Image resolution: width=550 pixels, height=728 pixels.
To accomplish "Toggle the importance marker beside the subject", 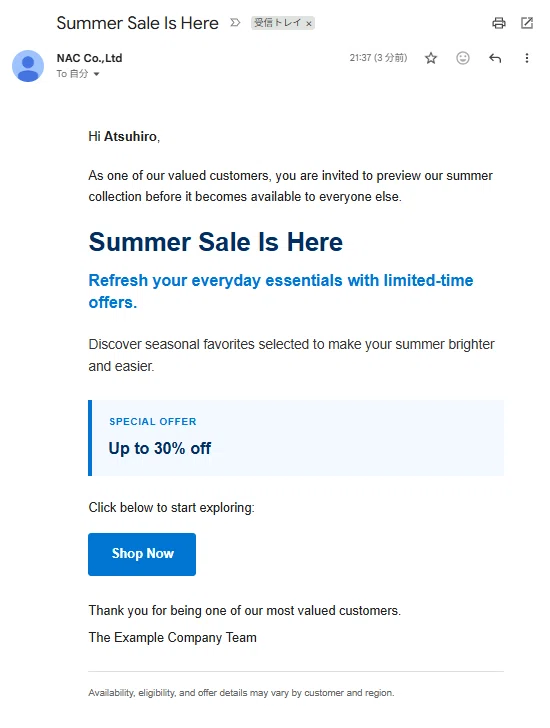I will click(235, 22).
